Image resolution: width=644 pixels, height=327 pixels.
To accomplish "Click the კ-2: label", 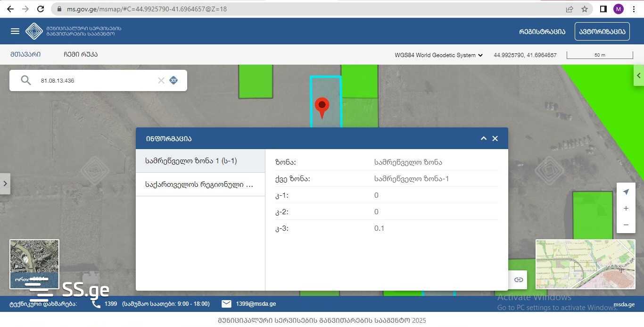I will tap(282, 212).
